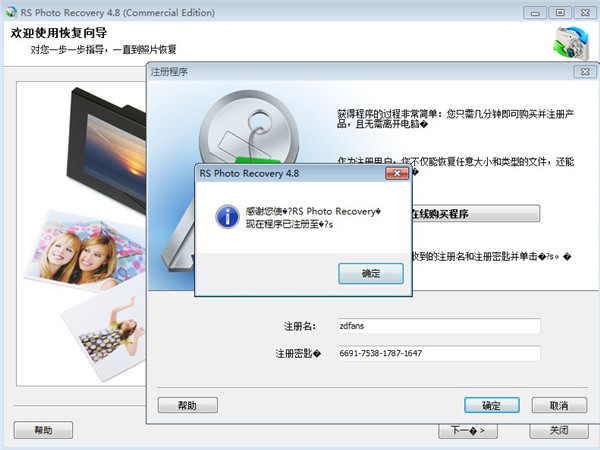Click 取消 in the 注册程序 dialog
Viewport: 600px width, 450px height.
559,405
